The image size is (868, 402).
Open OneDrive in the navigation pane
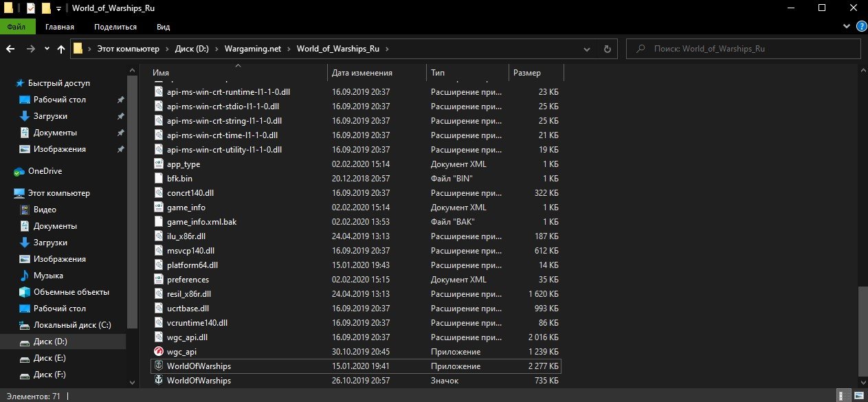pos(45,171)
